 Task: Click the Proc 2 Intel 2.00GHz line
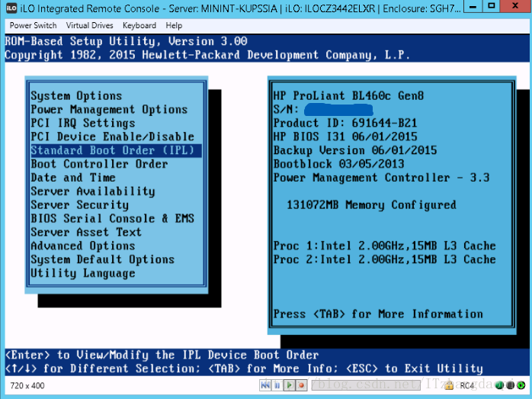[x=384, y=259]
